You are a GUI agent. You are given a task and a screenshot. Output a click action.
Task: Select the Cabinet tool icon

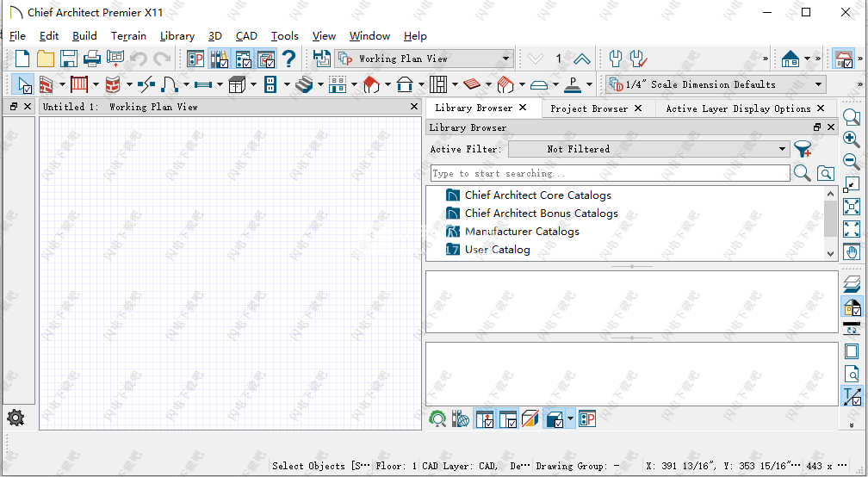coord(236,84)
